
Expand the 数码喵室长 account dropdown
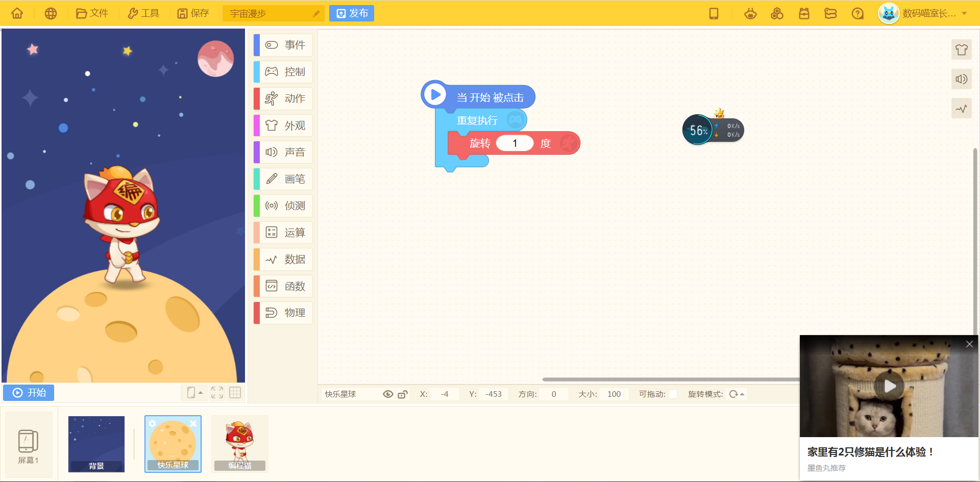(x=964, y=13)
